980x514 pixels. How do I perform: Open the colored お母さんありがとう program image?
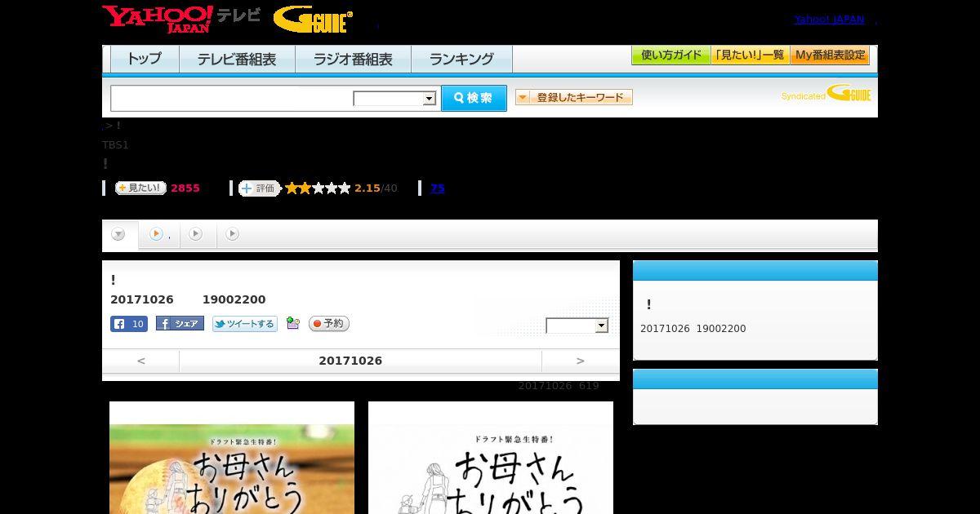232,458
